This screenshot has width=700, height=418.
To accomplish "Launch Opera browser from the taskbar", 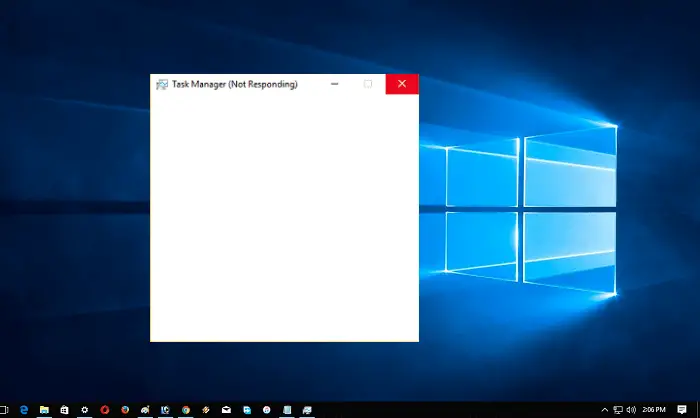I will click(x=105, y=410).
